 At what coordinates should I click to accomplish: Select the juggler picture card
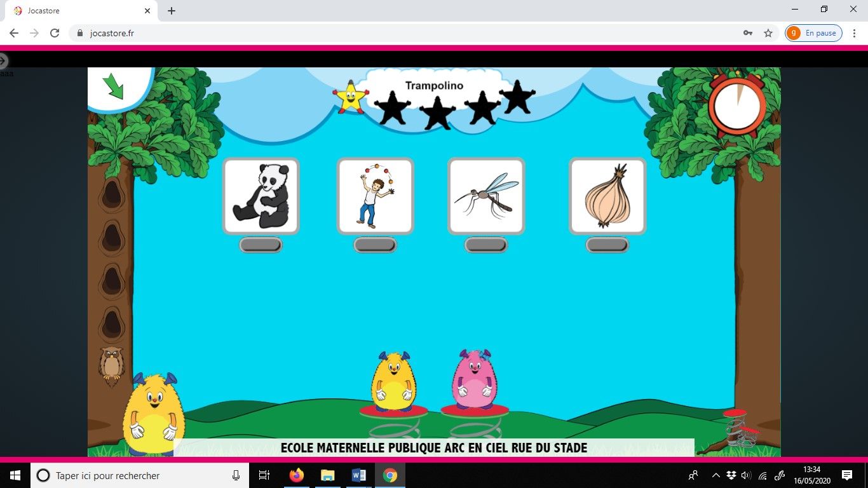coord(375,196)
